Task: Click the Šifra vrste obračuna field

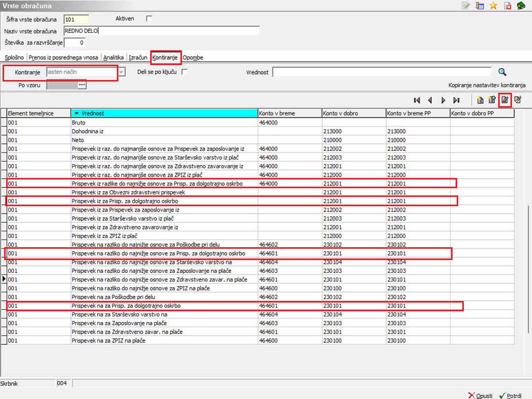Action: pos(76,19)
